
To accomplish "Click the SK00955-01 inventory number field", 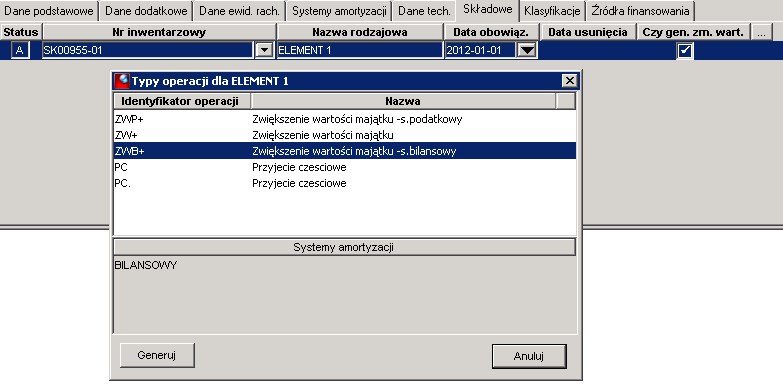I will (x=148, y=50).
